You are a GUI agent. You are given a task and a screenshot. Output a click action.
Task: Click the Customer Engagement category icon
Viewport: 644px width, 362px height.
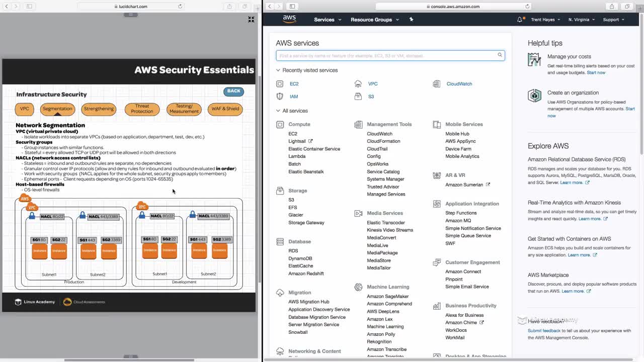click(x=437, y=262)
